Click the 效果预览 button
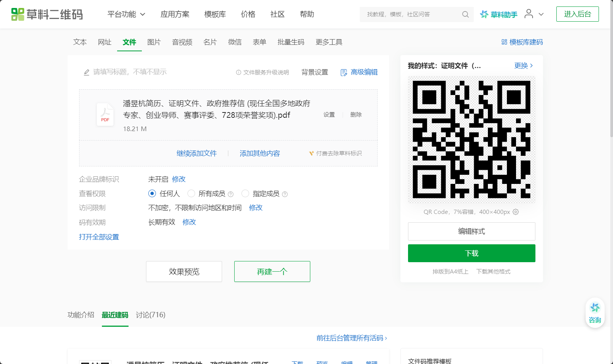Viewport: 613px width, 364px height. (184, 272)
